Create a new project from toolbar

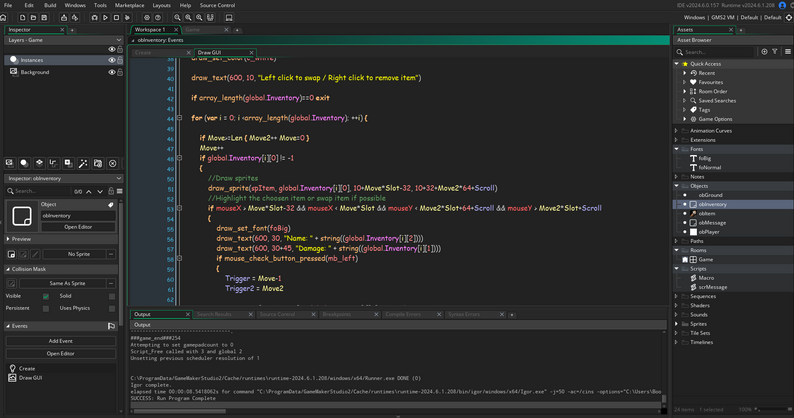coord(22,17)
